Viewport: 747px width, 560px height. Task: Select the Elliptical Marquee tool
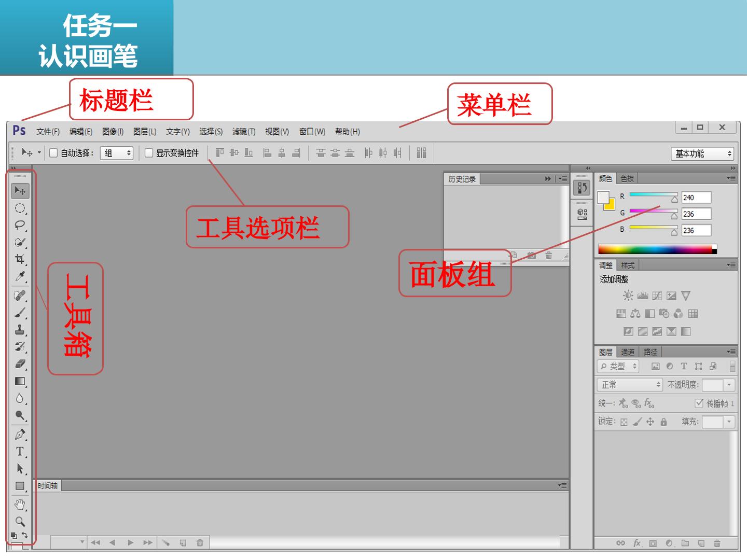(20, 208)
